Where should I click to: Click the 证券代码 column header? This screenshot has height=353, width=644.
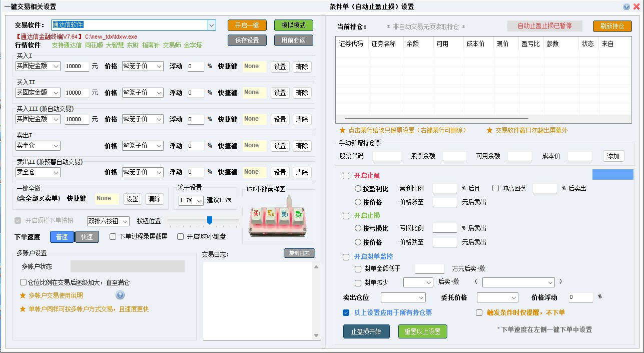click(x=351, y=44)
